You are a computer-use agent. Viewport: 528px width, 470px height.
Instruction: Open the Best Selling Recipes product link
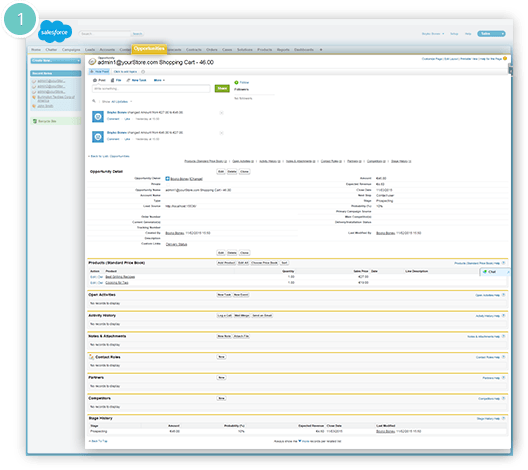120,277
